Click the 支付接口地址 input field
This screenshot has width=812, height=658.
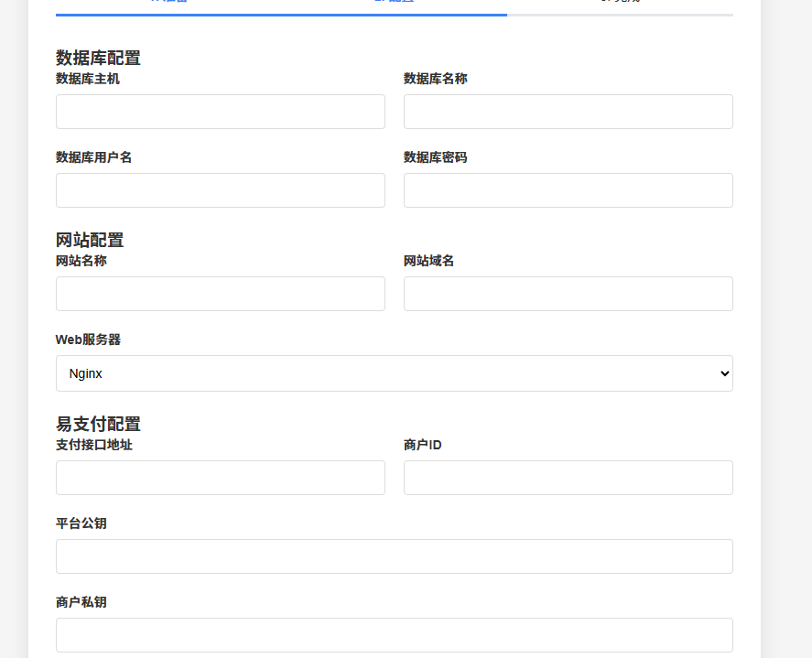[x=220, y=478]
